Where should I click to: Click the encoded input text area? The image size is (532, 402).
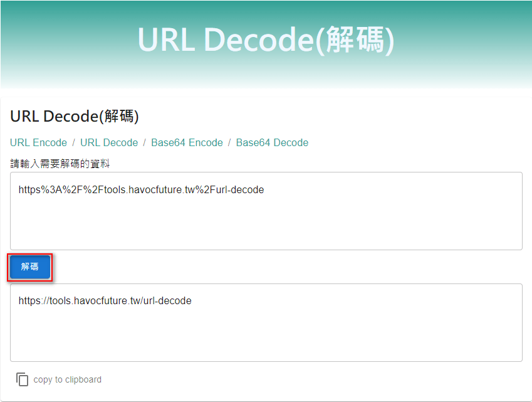click(266, 211)
